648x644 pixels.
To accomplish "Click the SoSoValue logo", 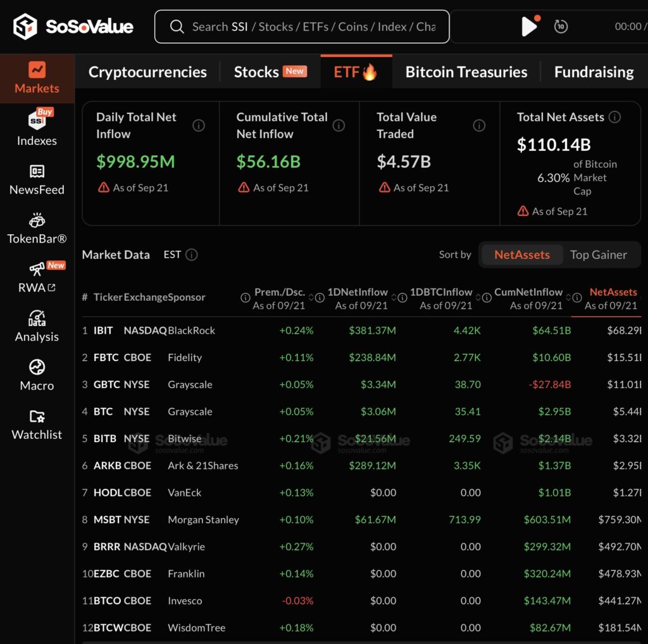I will pyautogui.click(x=73, y=27).
